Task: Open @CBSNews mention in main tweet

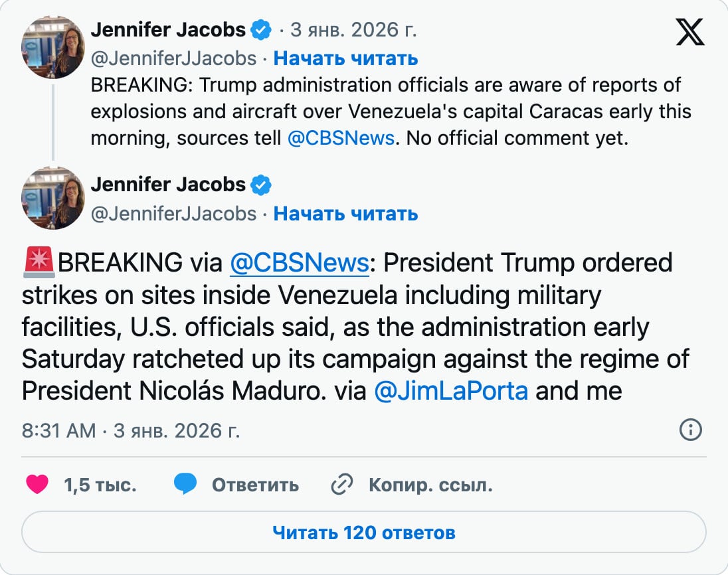Action: tap(299, 263)
